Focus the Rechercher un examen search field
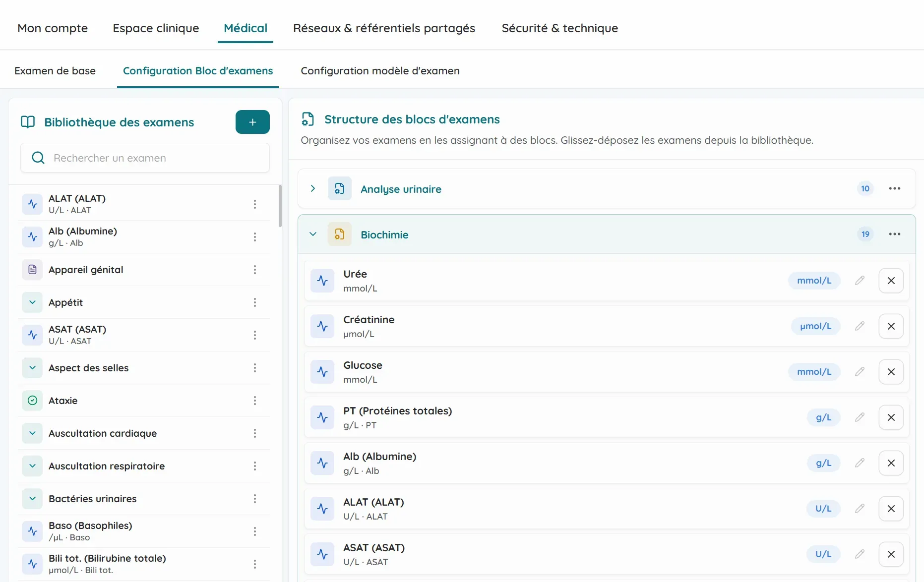 (x=145, y=158)
